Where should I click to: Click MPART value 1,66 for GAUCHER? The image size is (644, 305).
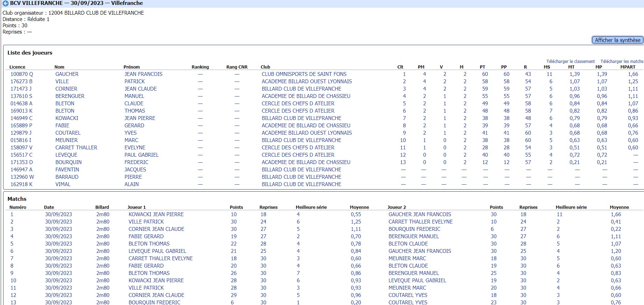pos(633,74)
